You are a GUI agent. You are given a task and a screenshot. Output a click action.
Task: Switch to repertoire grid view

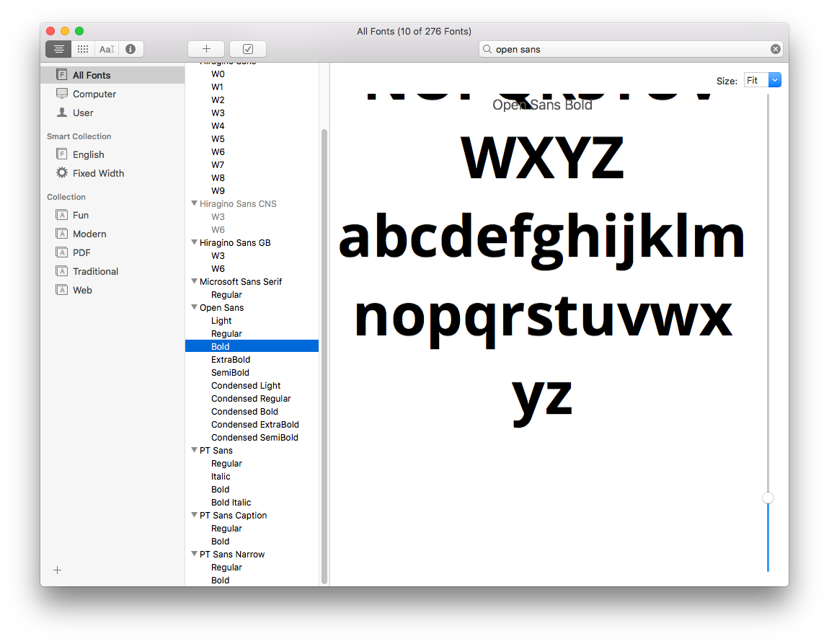coord(83,49)
